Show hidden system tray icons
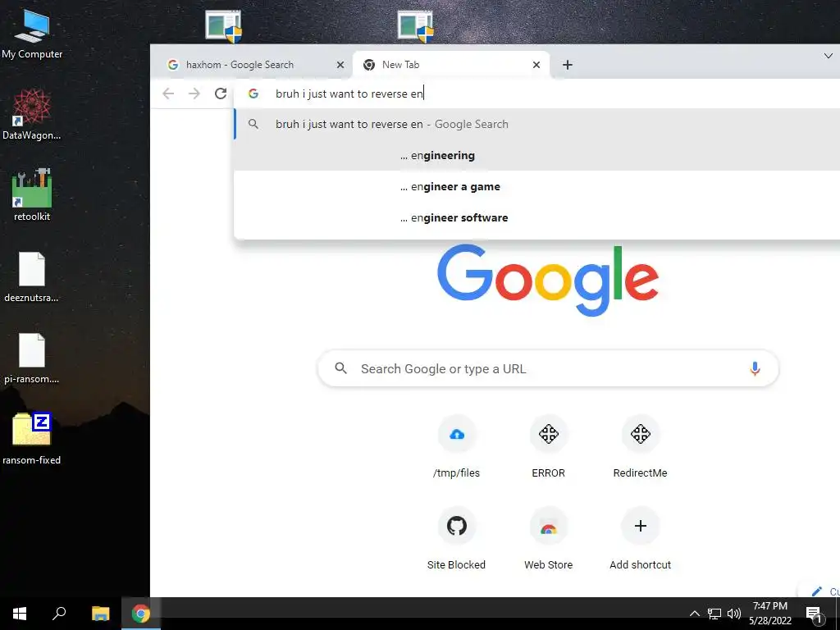 (694, 614)
